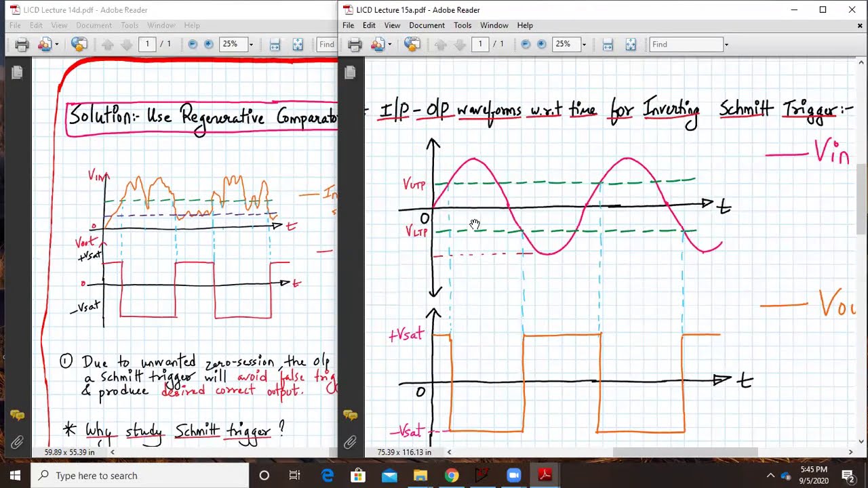Open Cortana from taskbar

[x=264, y=475]
